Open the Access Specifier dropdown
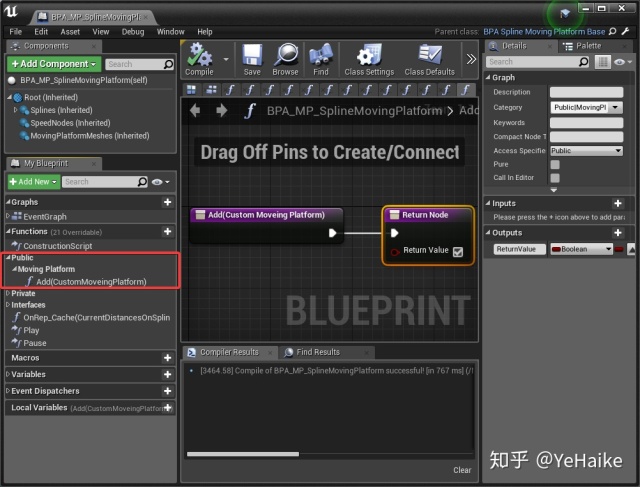 [587, 151]
